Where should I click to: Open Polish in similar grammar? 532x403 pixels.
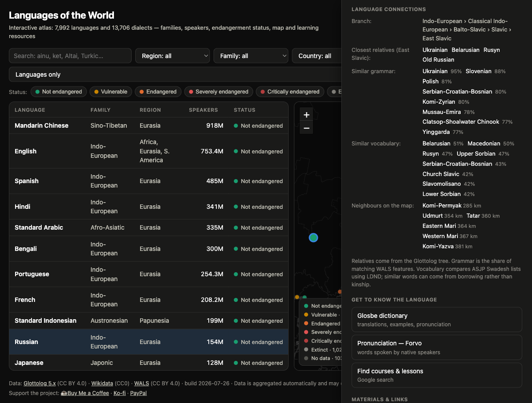pyautogui.click(x=430, y=81)
